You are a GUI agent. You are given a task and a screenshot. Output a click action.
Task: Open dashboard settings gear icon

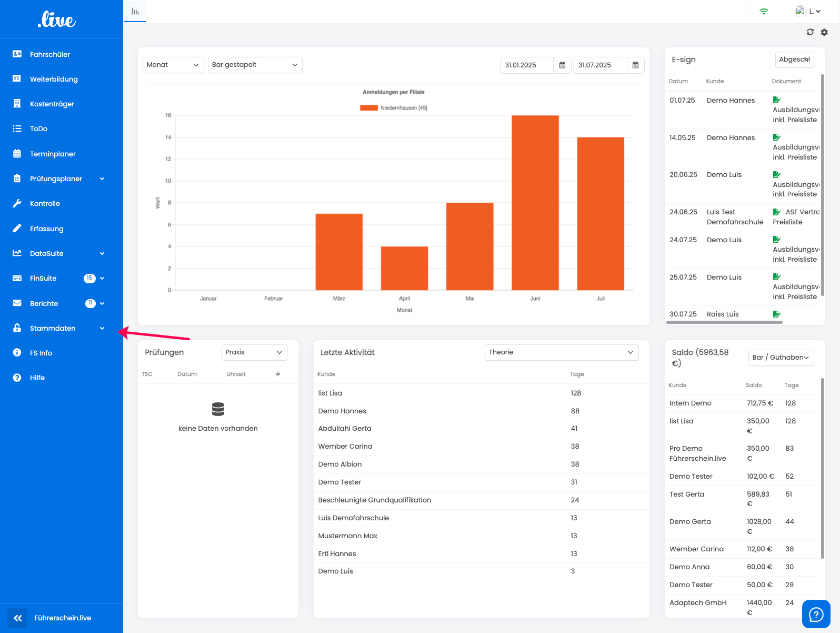tap(824, 32)
